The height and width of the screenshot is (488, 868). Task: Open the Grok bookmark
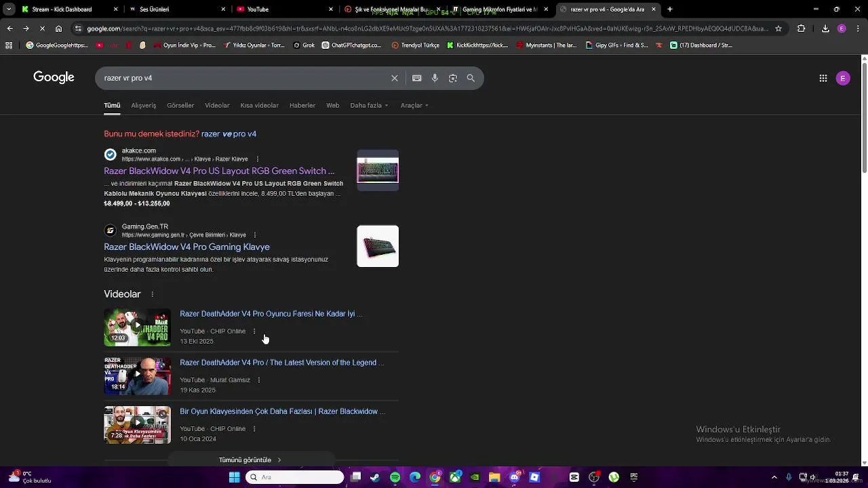[304, 45]
